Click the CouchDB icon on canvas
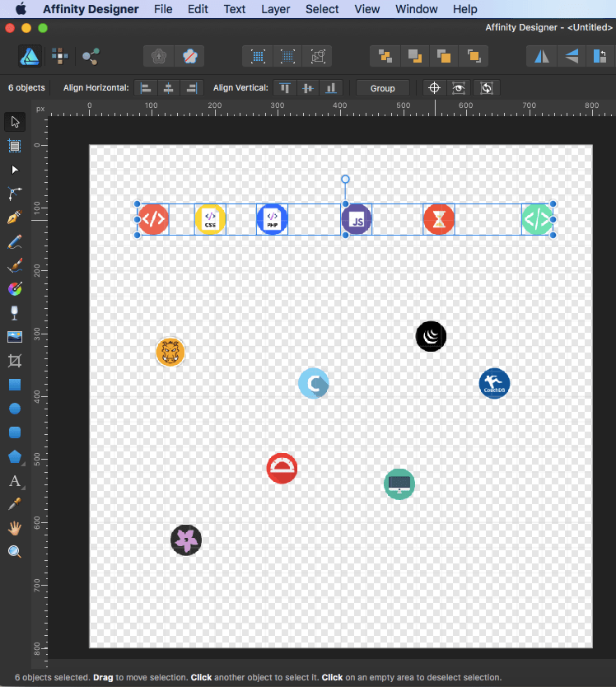This screenshot has height=687, width=616. coord(494,384)
